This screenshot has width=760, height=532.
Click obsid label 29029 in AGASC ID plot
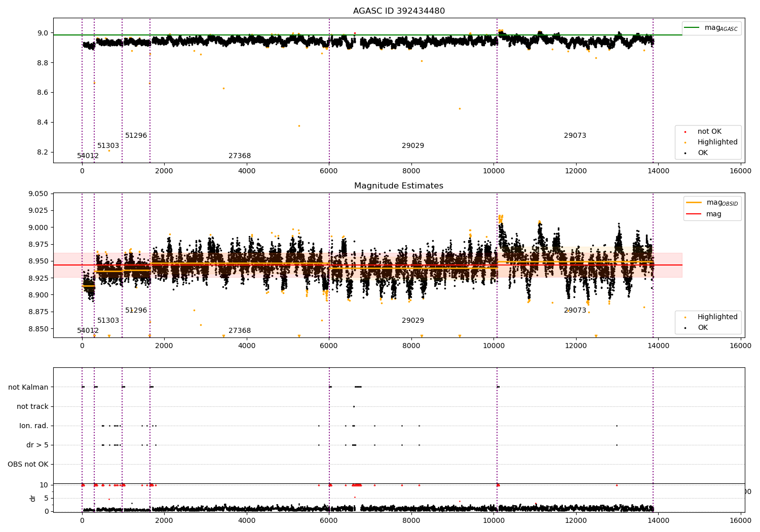coord(413,146)
